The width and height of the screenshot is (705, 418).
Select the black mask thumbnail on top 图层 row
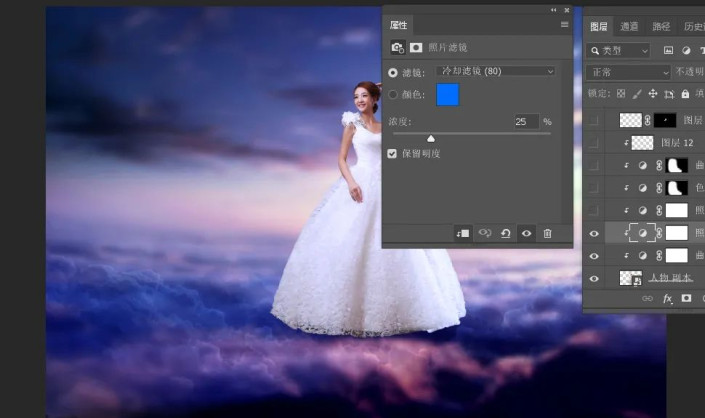tap(665, 120)
